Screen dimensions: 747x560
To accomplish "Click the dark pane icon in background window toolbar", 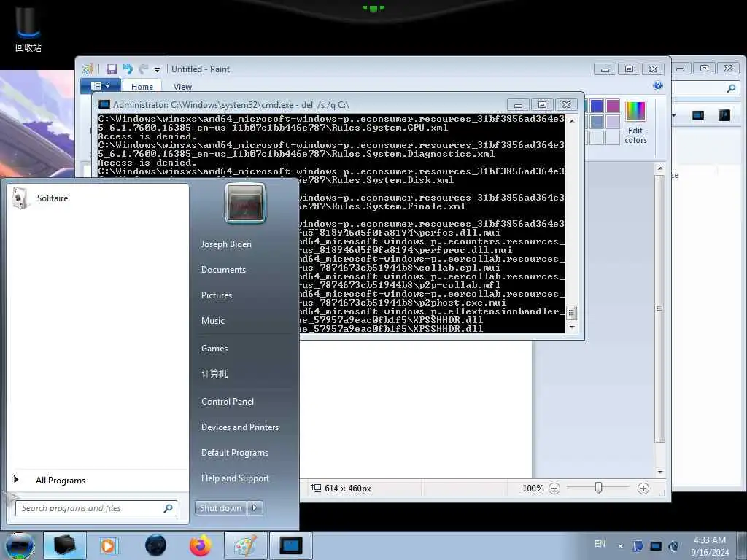I will pyautogui.click(x=724, y=115).
